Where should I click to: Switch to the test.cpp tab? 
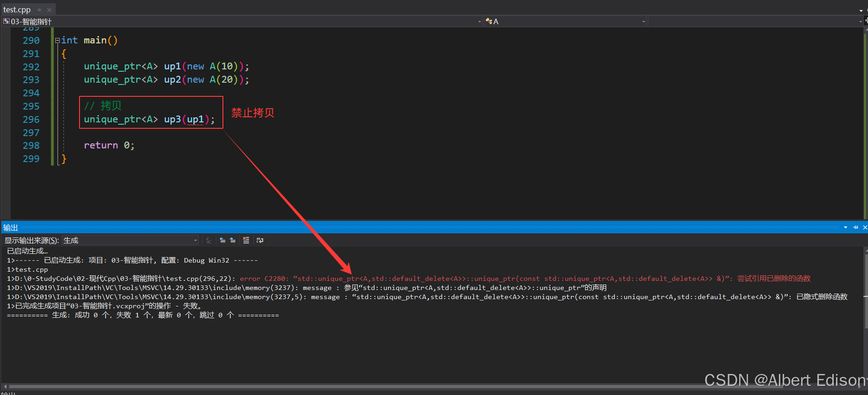(x=17, y=10)
